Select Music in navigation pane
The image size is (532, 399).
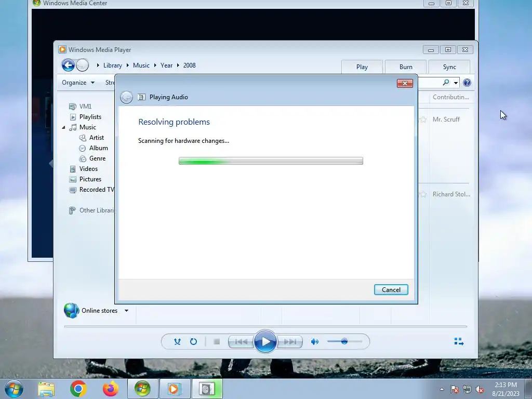87,127
